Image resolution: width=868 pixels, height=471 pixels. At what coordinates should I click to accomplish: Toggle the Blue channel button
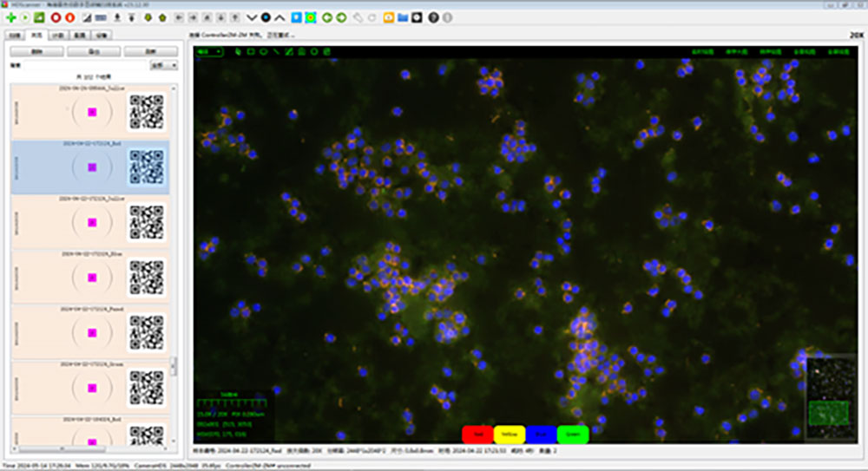(x=541, y=435)
